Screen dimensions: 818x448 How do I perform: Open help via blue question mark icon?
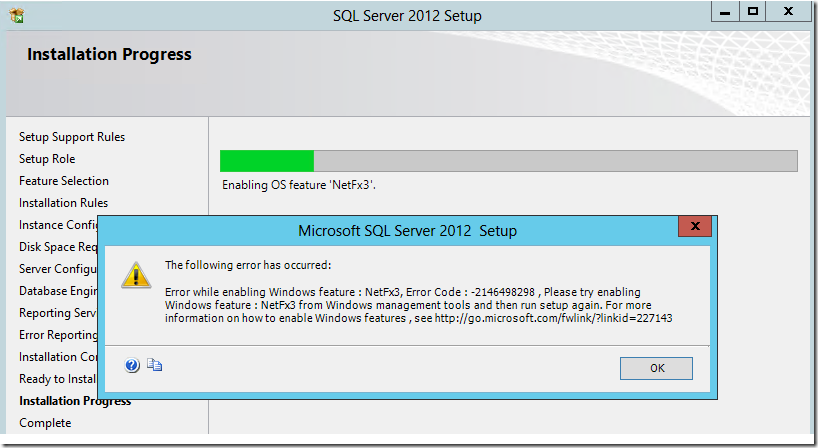point(132,365)
